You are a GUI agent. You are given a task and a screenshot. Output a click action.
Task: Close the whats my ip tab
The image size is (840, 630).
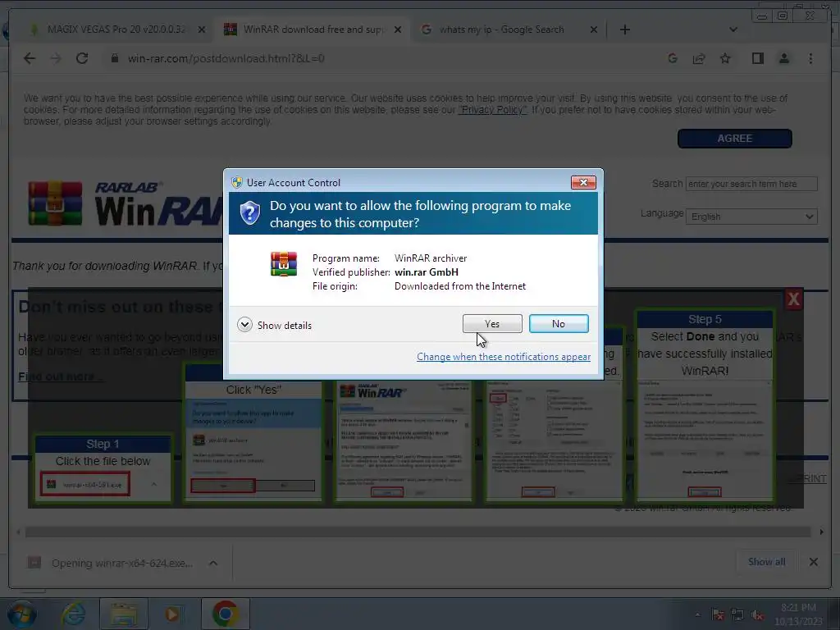[x=594, y=30]
